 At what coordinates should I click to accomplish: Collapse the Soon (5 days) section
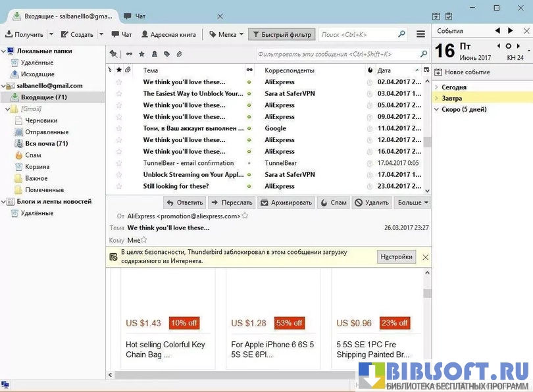click(437, 109)
